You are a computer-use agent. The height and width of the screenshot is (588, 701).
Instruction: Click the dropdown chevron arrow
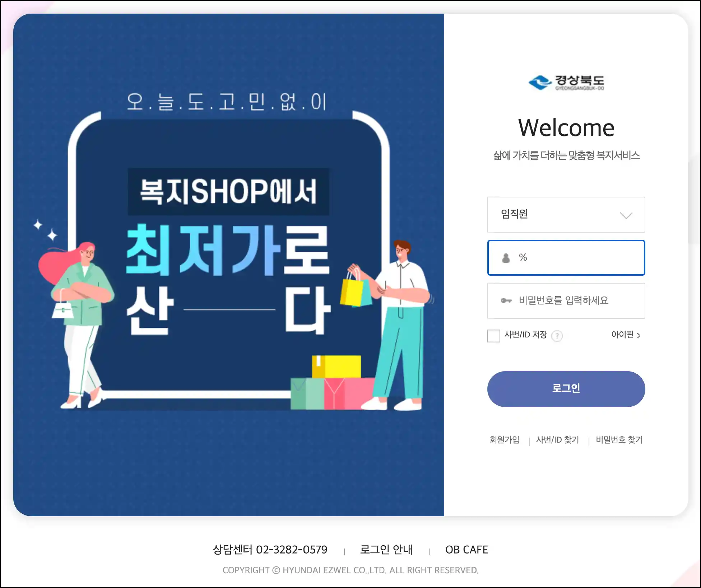click(x=626, y=215)
